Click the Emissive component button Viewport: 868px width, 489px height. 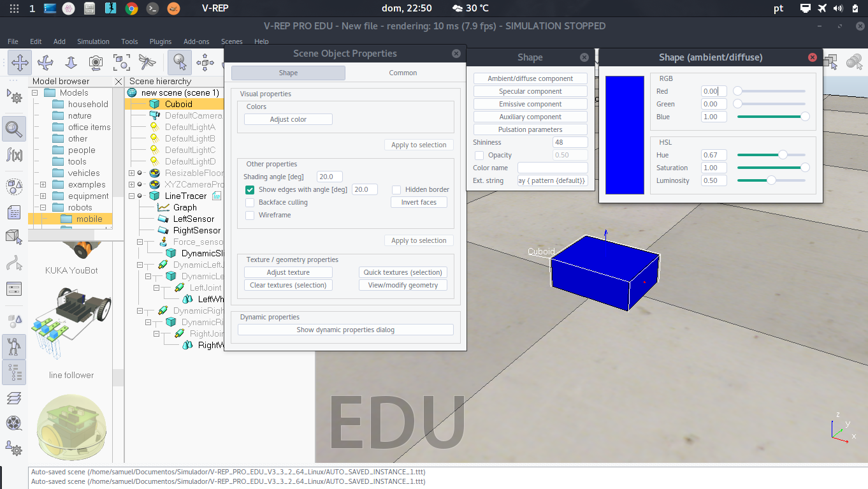point(530,104)
